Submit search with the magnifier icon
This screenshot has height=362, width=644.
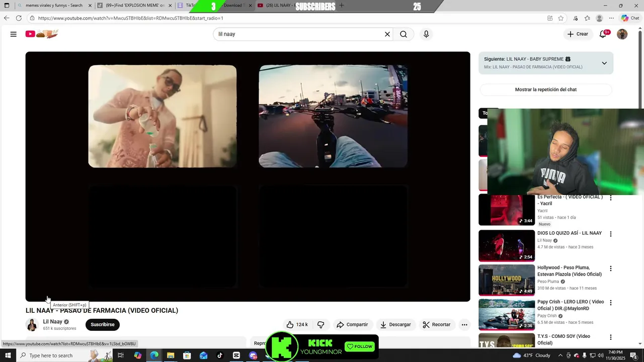click(x=404, y=34)
